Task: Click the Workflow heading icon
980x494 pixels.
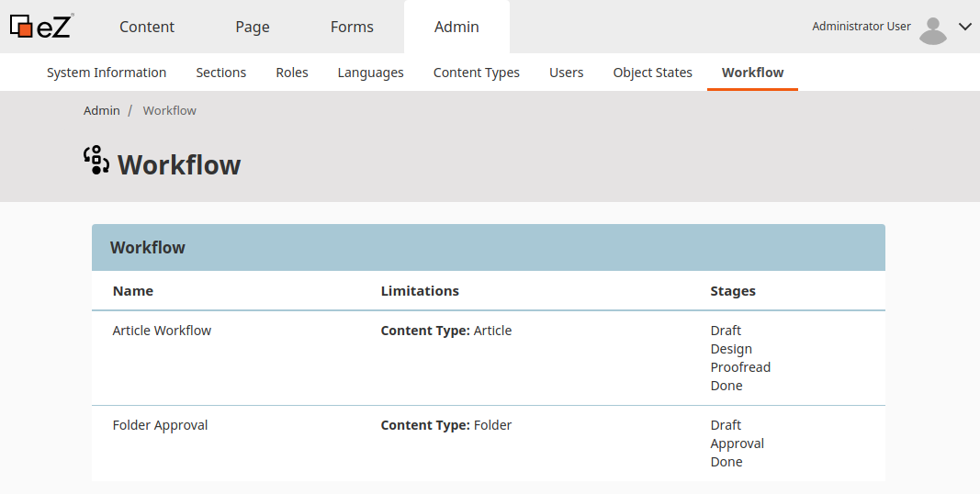Action: click(96, 161)
